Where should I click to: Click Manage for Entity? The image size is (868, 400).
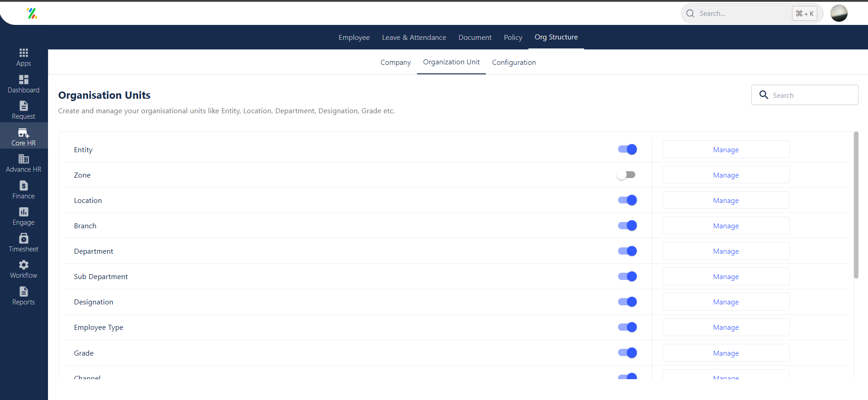[x=726, y=149]
